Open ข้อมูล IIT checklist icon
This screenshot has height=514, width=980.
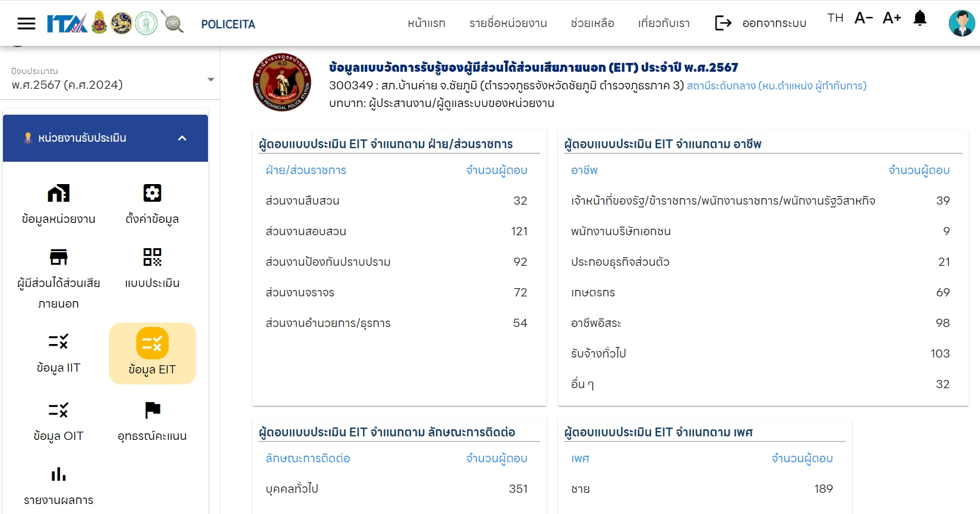(58, 342)
